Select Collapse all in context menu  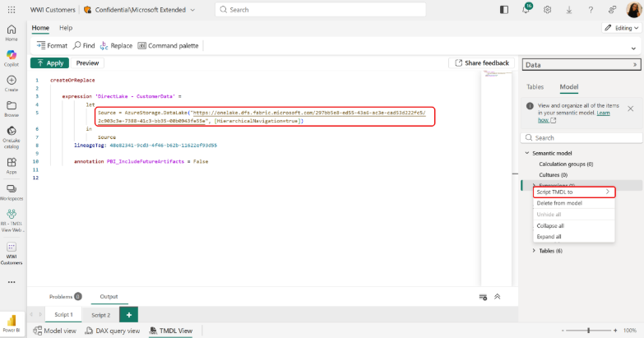574,225
